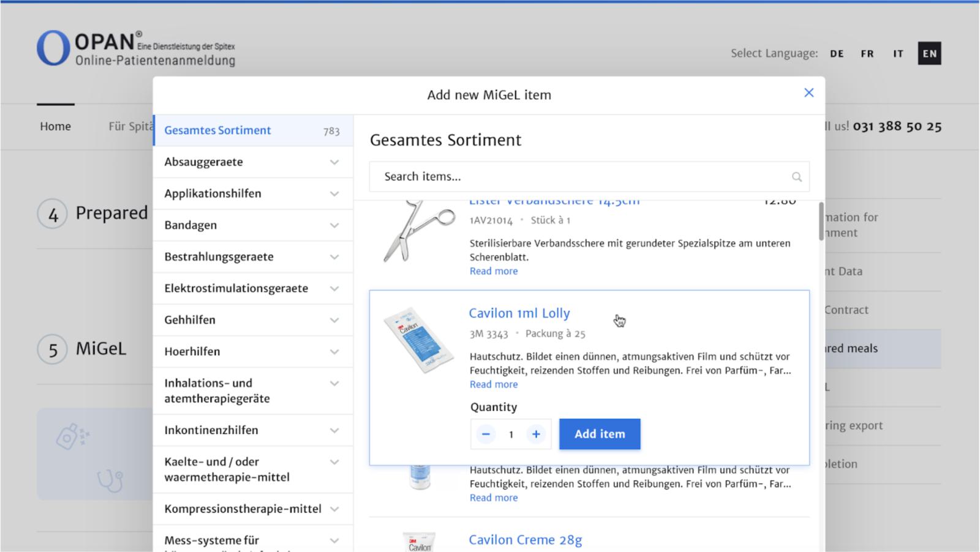Close the Add new MiGeL item dialog
Screen dimensions: 980x552
pos(809,92)
